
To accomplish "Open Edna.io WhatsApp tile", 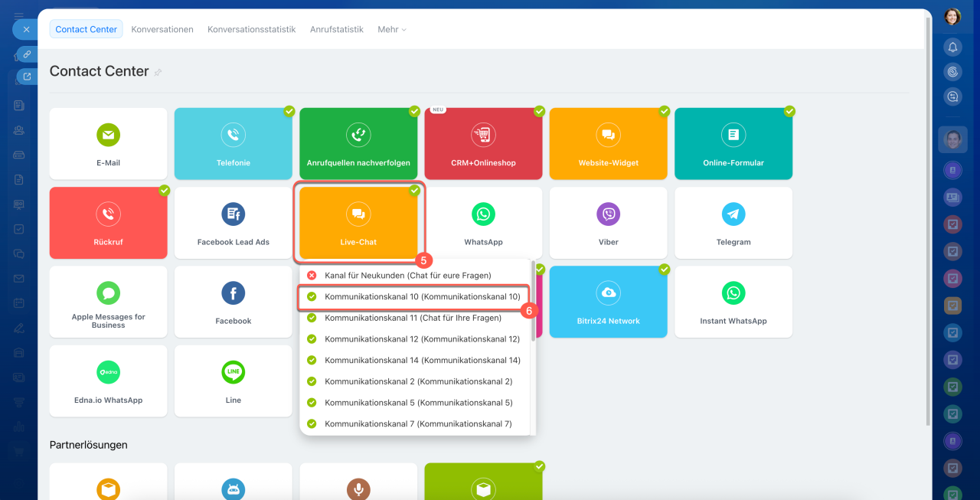I will pos(108,381).
